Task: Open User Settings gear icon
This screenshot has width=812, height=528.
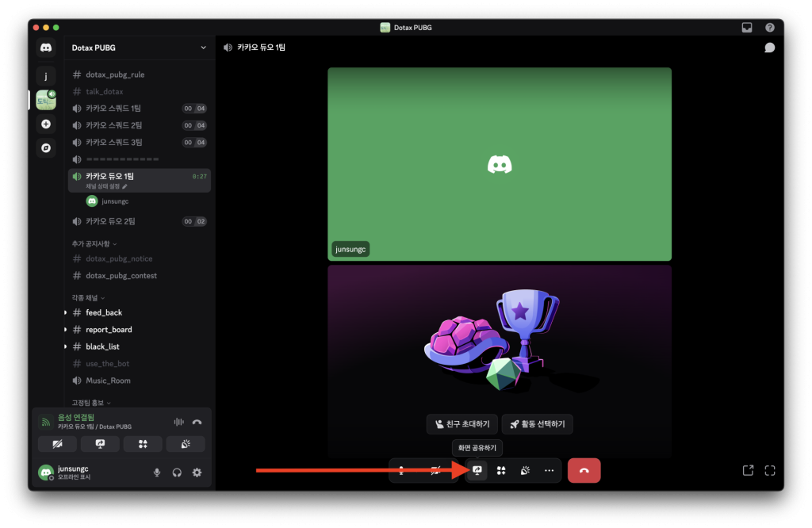Action: tap(197, 473)
